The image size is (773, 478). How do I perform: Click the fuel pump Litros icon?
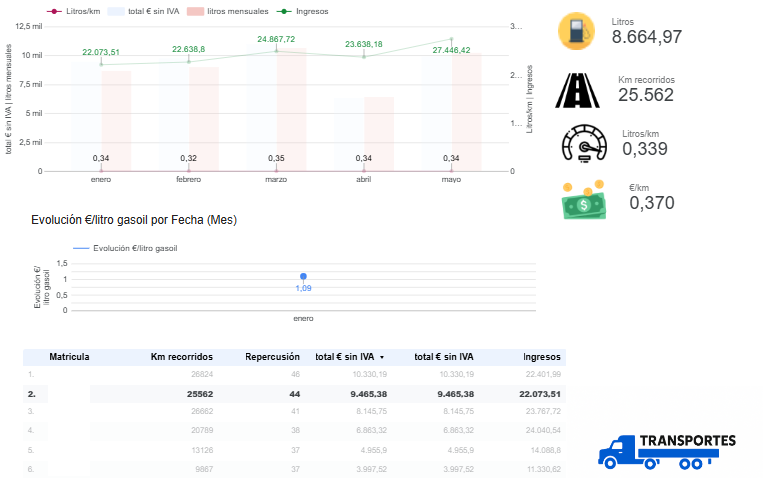coord(576,31)
